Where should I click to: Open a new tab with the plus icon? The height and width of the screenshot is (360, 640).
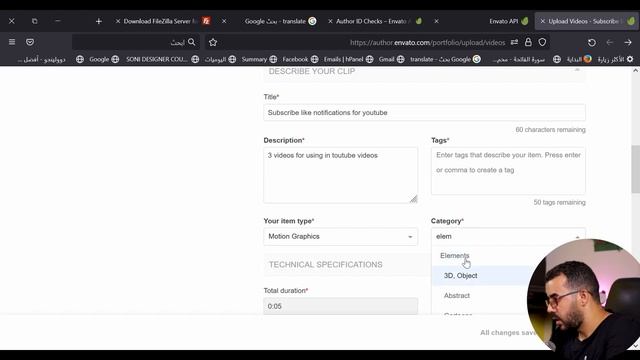click(98, 21)
